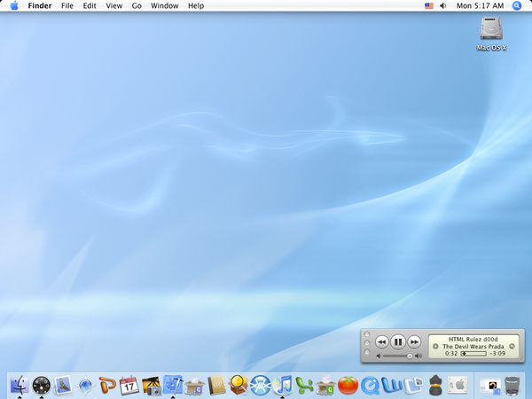Open Spotlight search in the menu bar

(517, 6)
